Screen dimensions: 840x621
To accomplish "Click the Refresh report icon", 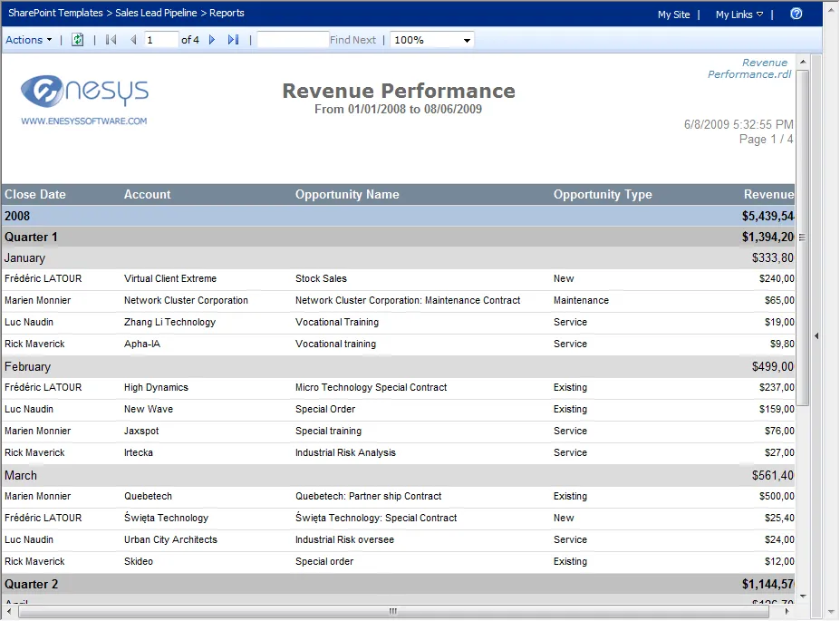I will click(x=78, y=40).
